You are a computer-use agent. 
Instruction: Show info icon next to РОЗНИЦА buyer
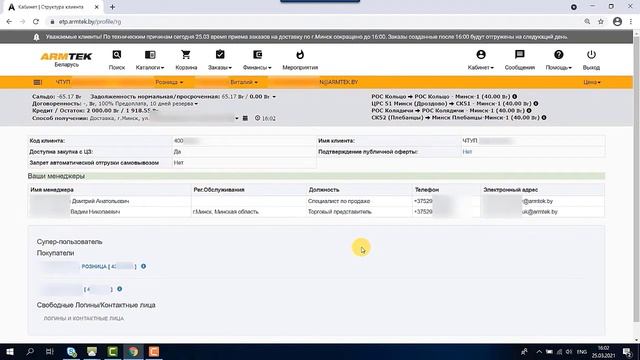pyautogui.click(x=143, y=266)
